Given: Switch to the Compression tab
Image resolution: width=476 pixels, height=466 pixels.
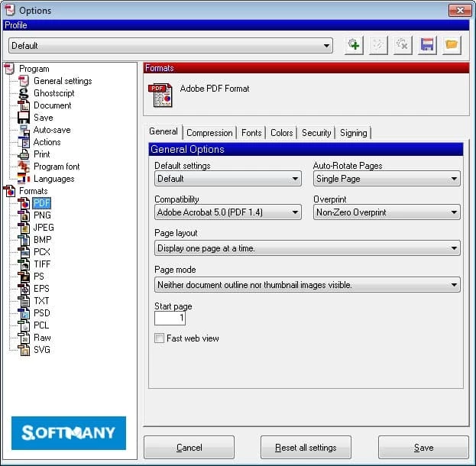Looking at the screenshot, I should (x=209, y=133).
